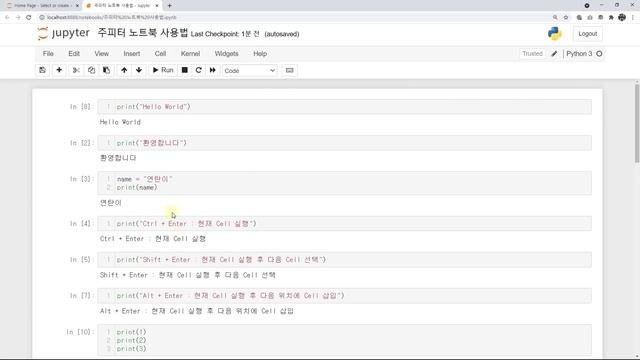Restart the kernel
Viewport: 640px width, 360px height.
click(x=198, y=70)
